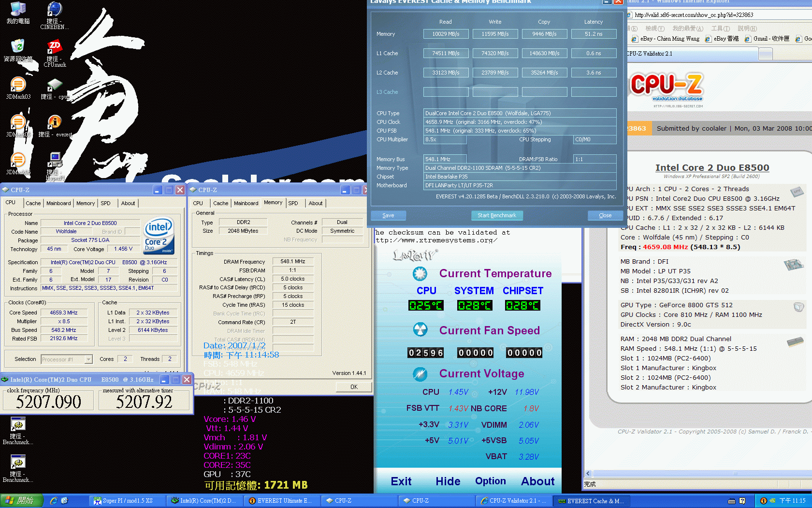
Task: Click the CPU fan speed reading 02596
Action: (425, 353)
